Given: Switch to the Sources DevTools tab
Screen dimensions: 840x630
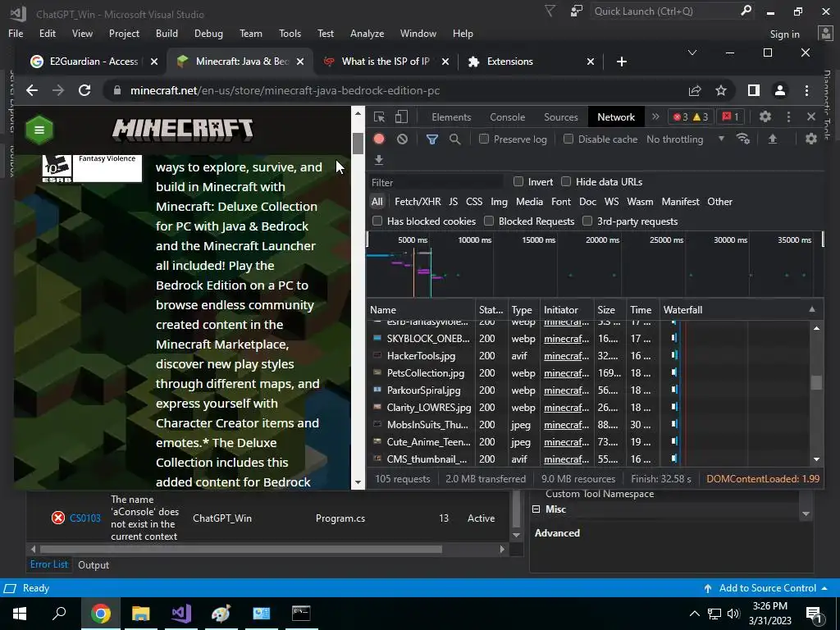Looking at the screenshot, I should (x=561, y=116).
